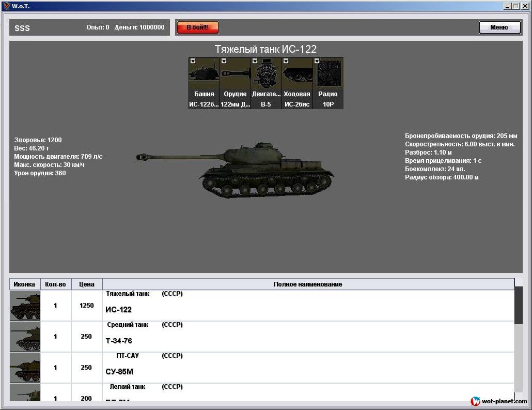Click the Разброс: 1.10 м stat
This screenshot has height=410, width=532.
[428, 152]
